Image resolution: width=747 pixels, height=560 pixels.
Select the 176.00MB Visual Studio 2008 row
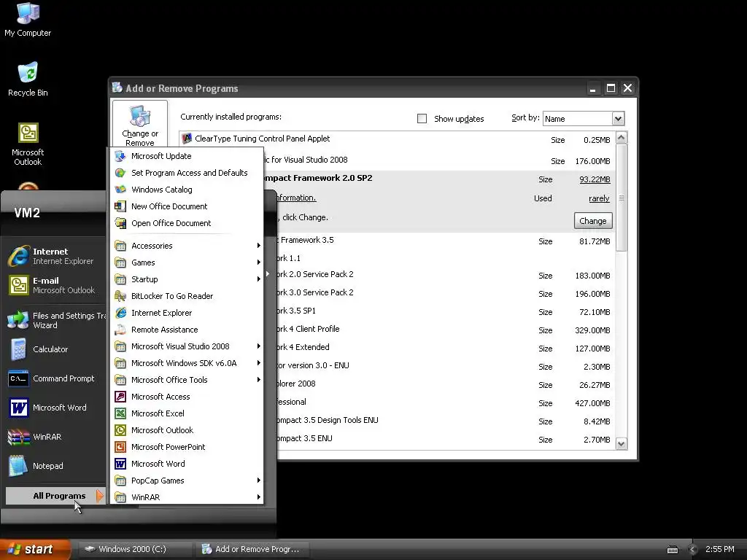pyautogui.click(x=398, y=160)
